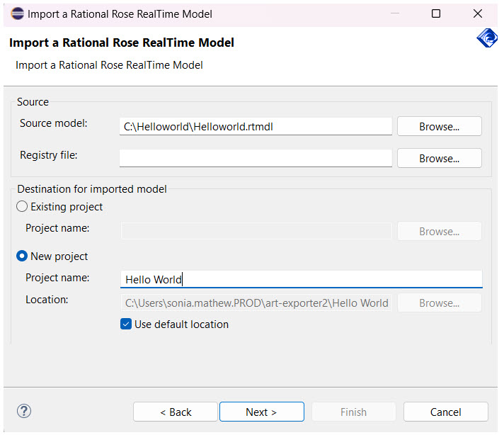Image resolution: width=504 pixels, height=435 pixels.
Task: Click Browse beside the Location field
Action: 439,303
